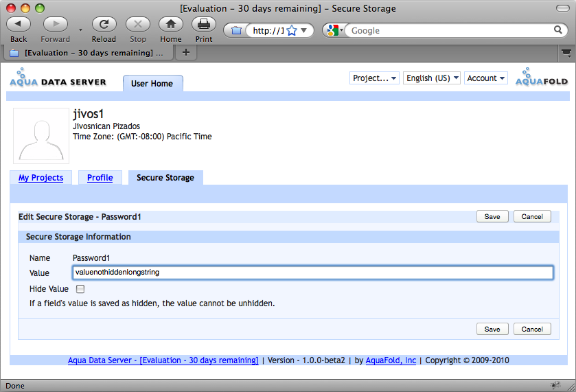Select the User Home tab
This screenshot has height=392, width=576.
point(153,83)
